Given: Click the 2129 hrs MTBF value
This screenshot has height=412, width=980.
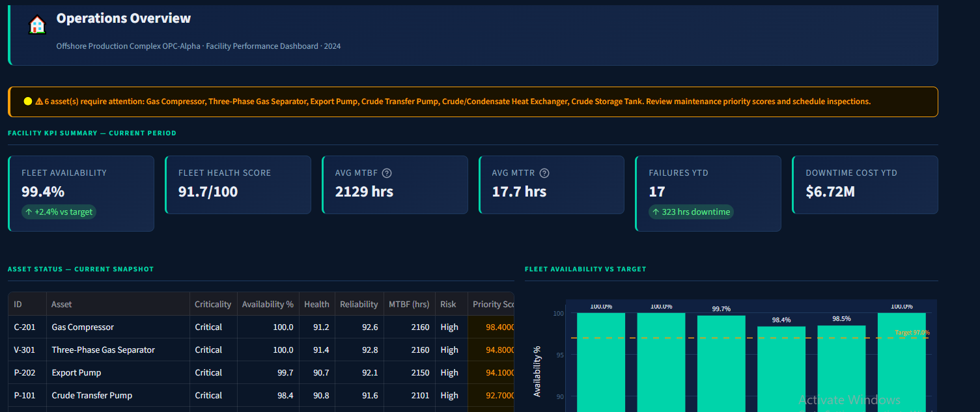Looking at the screenshot, I should 365,192.
